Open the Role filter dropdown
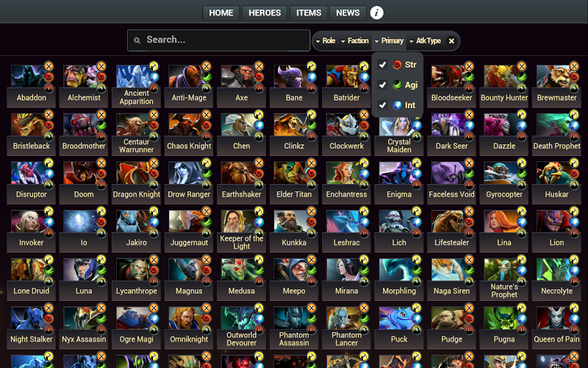Screen dimensions: 588x368 326,41
